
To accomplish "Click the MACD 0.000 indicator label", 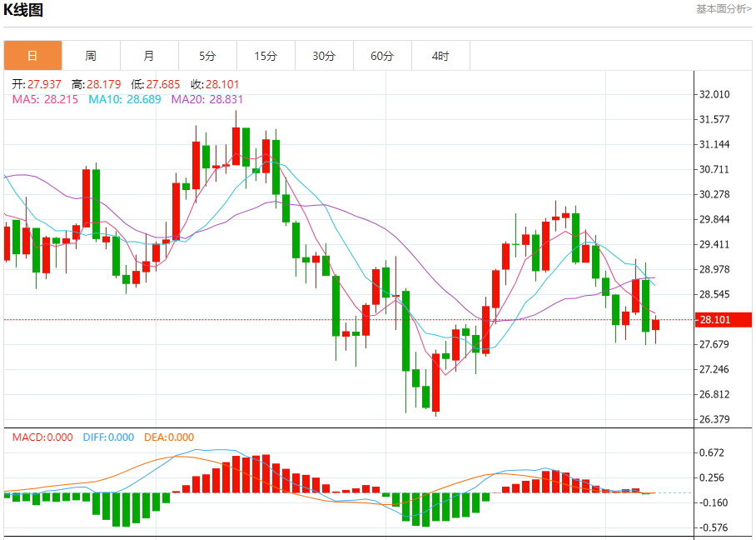I will pyautogui.click(x=42, y=437).
